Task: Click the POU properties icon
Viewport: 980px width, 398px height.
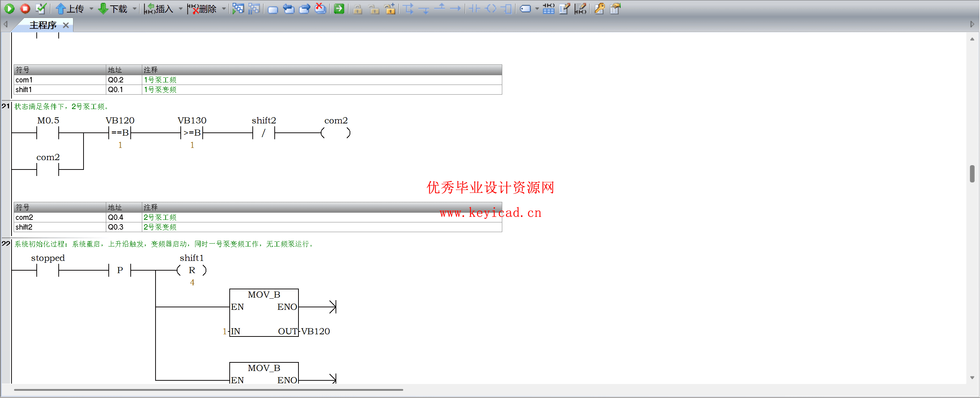Action: pyautogui.click(x=615, y=8)
